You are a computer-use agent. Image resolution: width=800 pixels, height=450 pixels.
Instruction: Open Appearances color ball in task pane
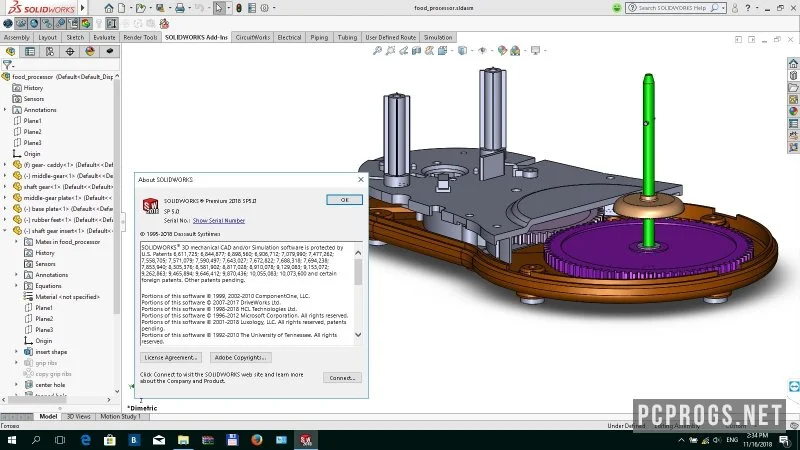pyautogui.click(x=793, y=111)
